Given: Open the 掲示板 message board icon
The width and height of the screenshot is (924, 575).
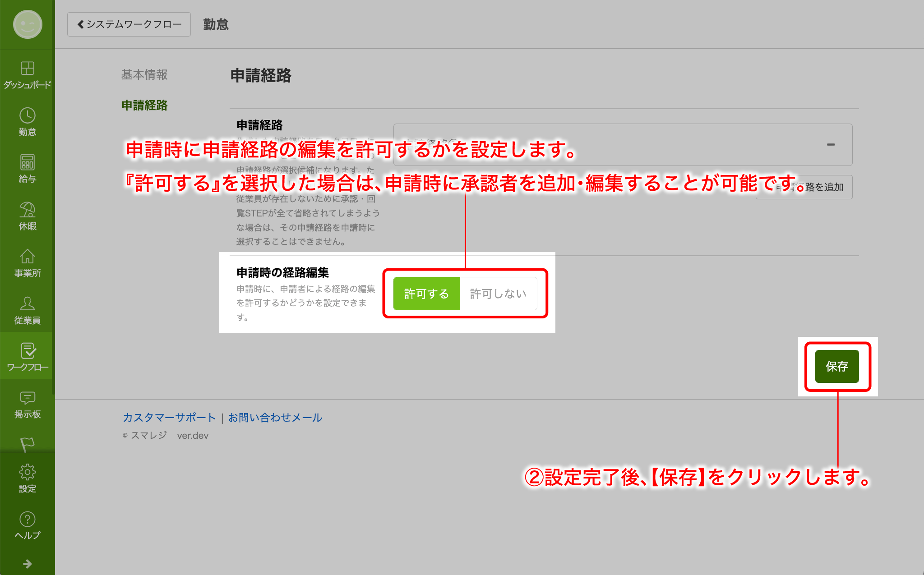Looking at the screenshot, I should [x=28, y=398].
